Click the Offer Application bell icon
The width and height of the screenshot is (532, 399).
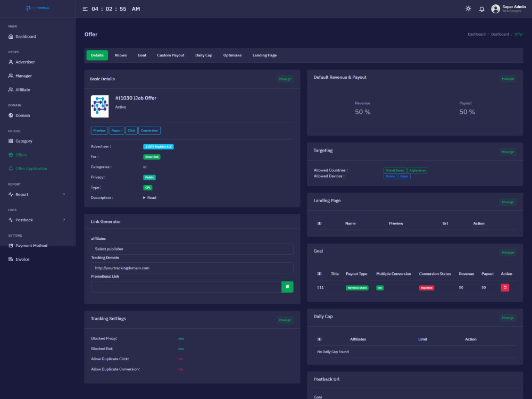11,169
